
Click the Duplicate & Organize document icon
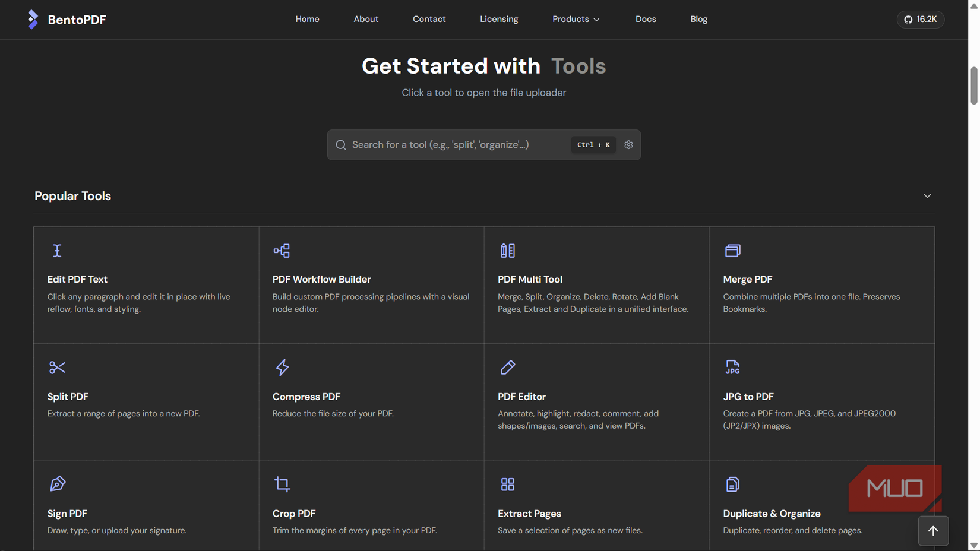coord(732,484)
